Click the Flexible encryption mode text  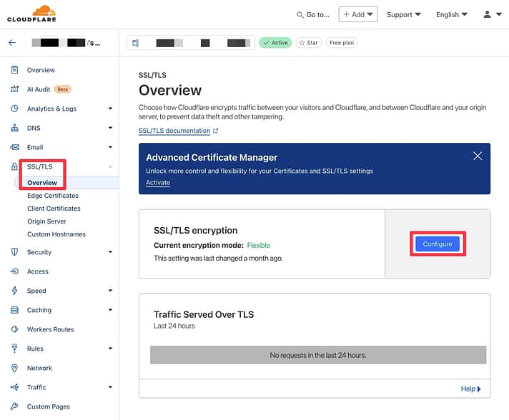tap(258, 245)
